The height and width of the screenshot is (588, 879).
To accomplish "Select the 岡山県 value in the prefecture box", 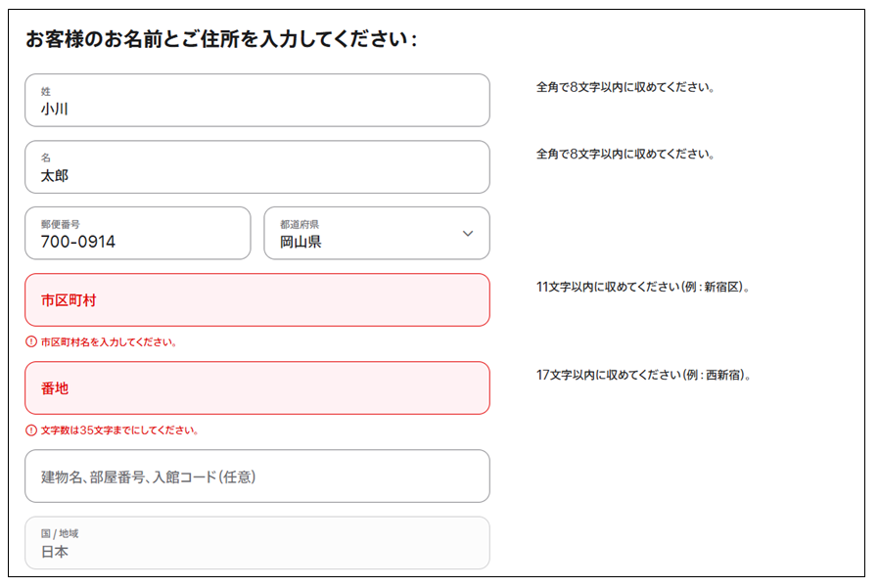I will click(301, 242).
